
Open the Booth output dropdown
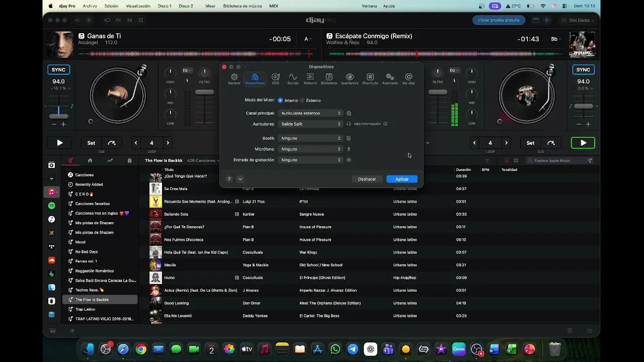[310, 138]
